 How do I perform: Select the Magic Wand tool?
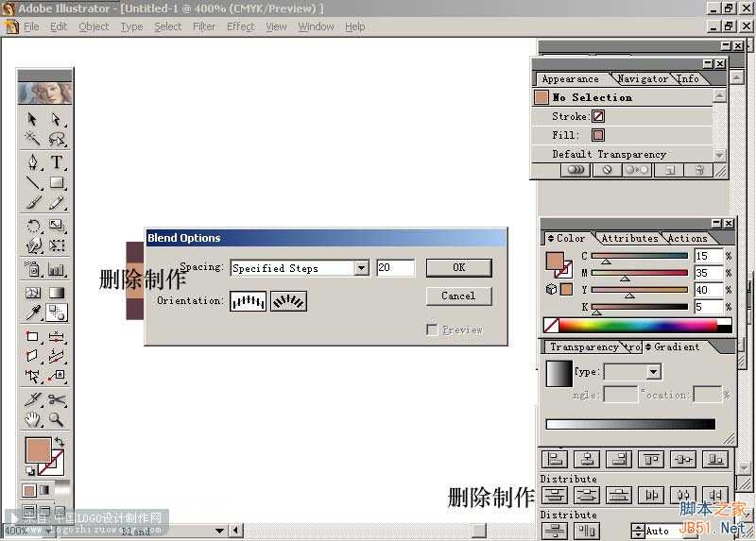[32, 139]
